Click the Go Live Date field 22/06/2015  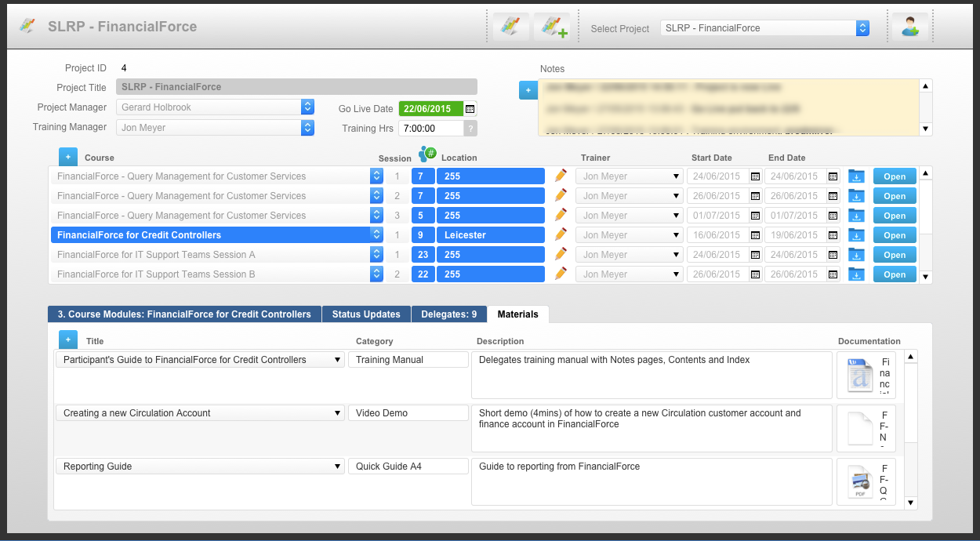431,109
